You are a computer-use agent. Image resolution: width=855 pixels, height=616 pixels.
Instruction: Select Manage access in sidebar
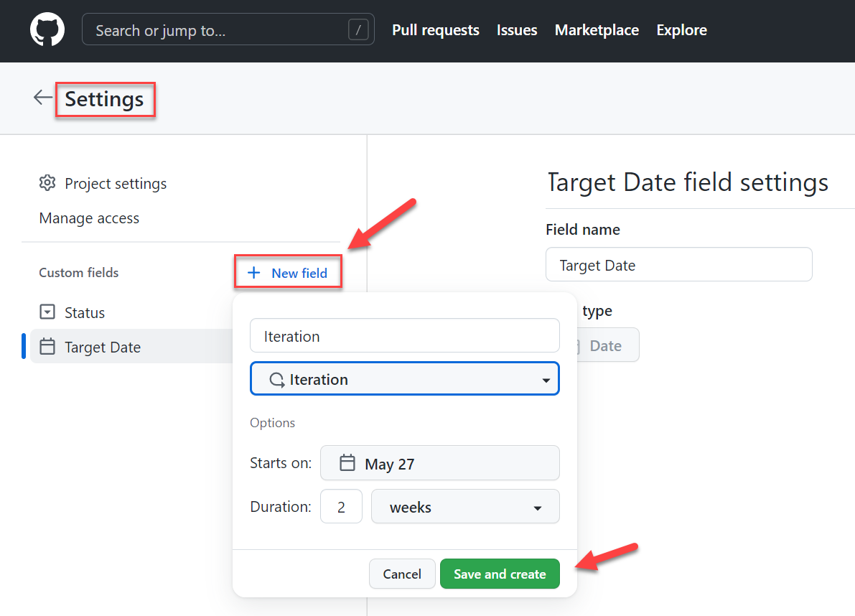coord(89,218)
